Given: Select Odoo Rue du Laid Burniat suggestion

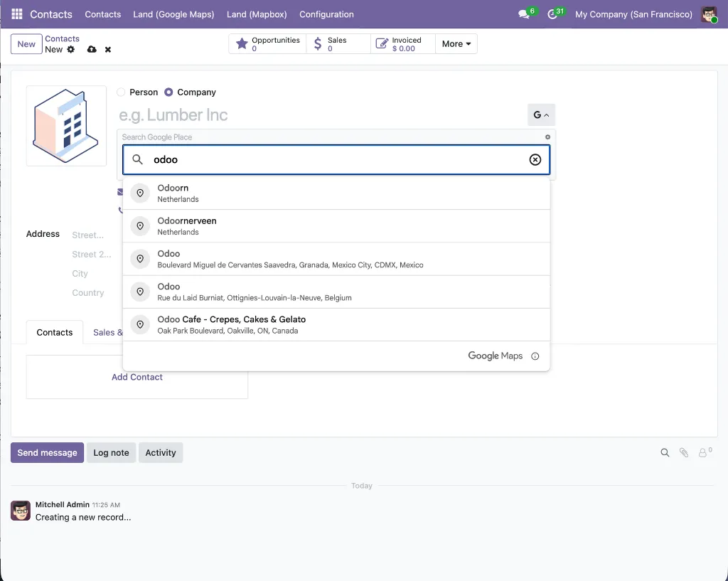Looking at the screenshot, I should [336, 292].
